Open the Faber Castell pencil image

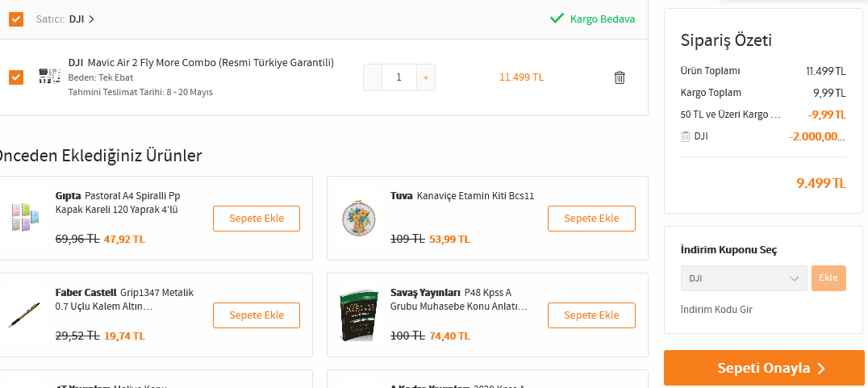[25, 315]
